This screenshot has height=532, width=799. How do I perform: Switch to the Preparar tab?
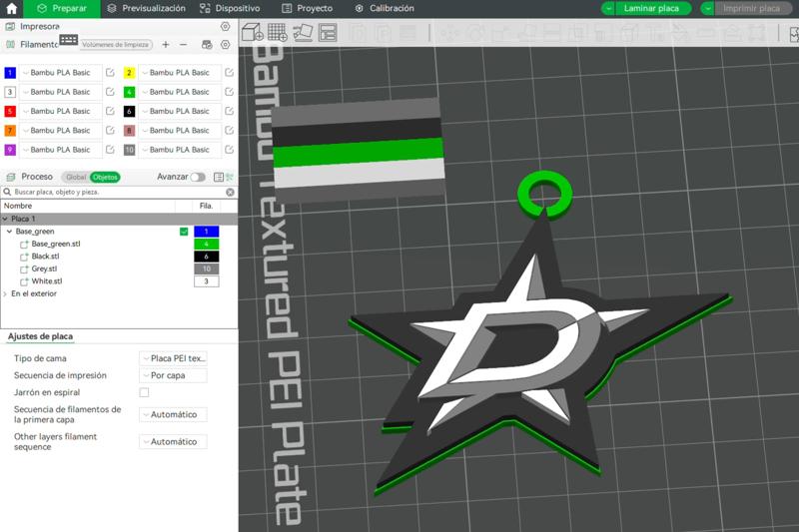point(62,9)
